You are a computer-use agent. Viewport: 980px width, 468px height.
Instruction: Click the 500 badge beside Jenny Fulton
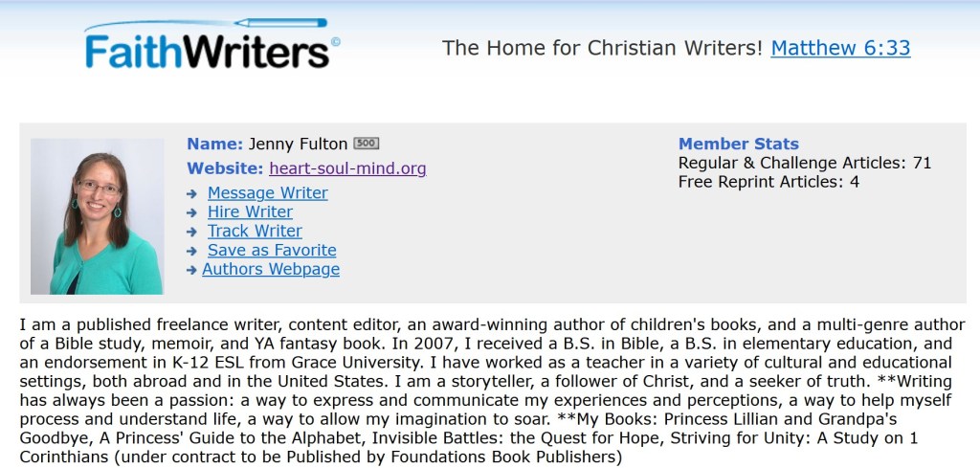pos(367,144)
